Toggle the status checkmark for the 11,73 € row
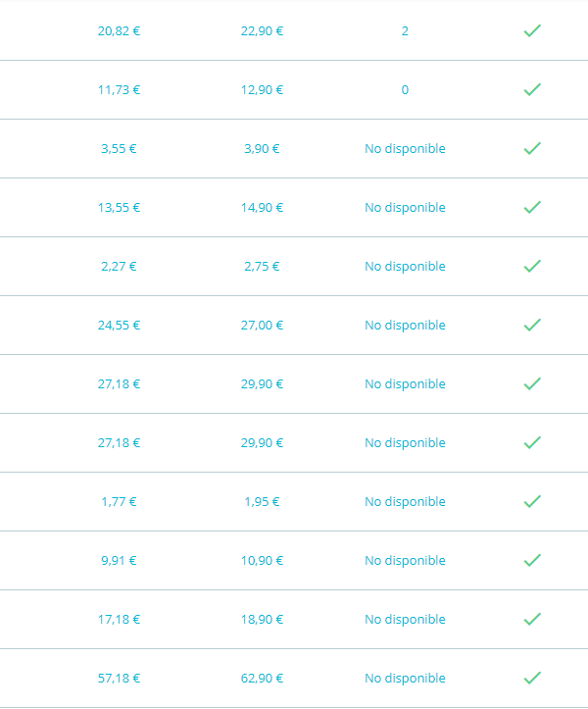 pos(532,89)
